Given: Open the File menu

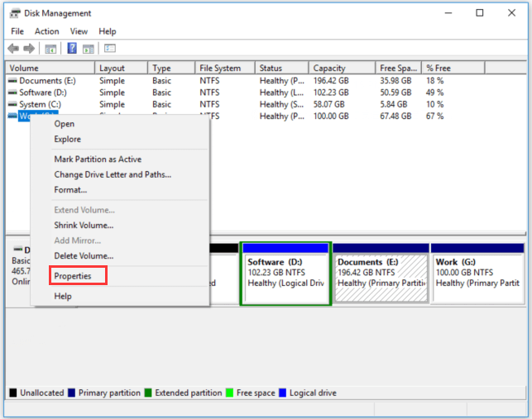Looking at the screenshot, I should [17, 31].
